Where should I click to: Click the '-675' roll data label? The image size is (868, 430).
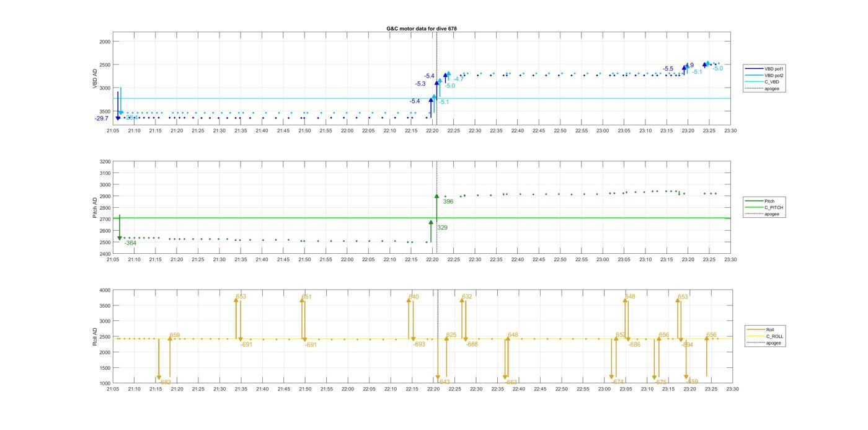pyautogui.click(x=660, y=382)
